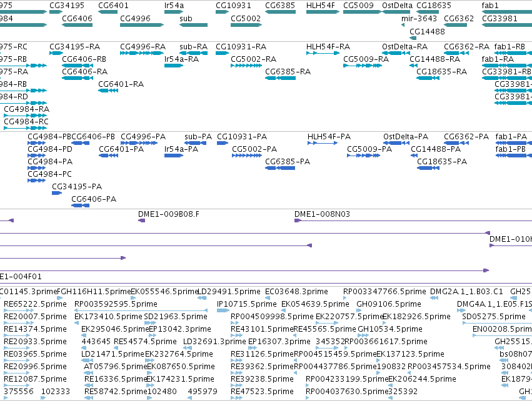
Task: Click protein CG10931-PA
Action: coord(222,143)
